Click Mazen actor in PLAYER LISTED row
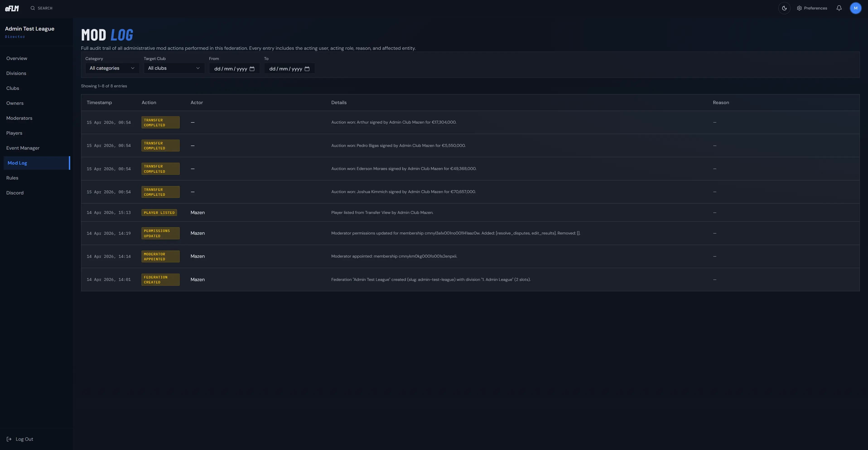Image resolution: width=868 pixels, height=450 pixels. click(x=198, y=213)
